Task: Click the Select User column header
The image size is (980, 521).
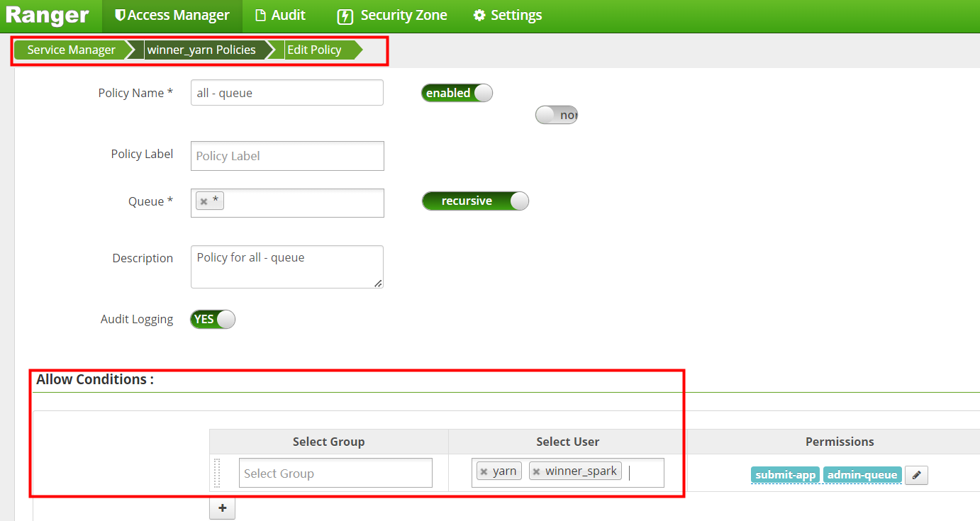Action: (568, 442)
